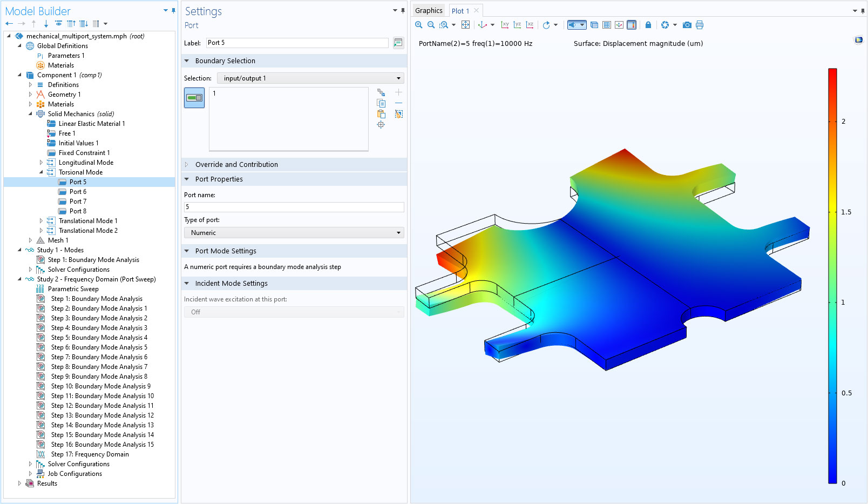Toggle the Activate Selection switch

pyautogui.click(x=194, y=98)
